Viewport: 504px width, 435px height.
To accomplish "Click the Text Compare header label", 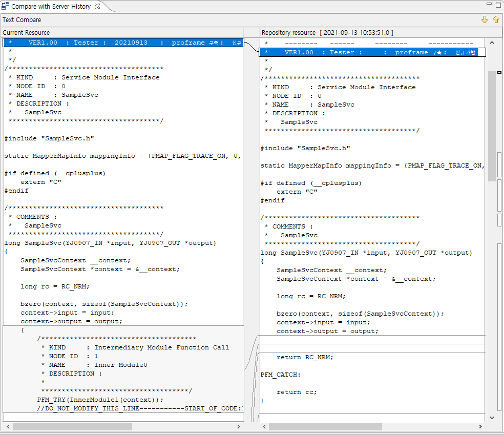I will pyautogui.click(x=22, y=20).
